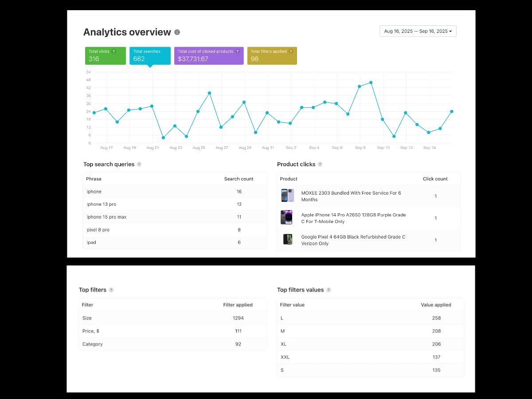The height and width of the screenshot is (399, 532).
Task: Click the Category filter row
Action: (x=173, y=344)
